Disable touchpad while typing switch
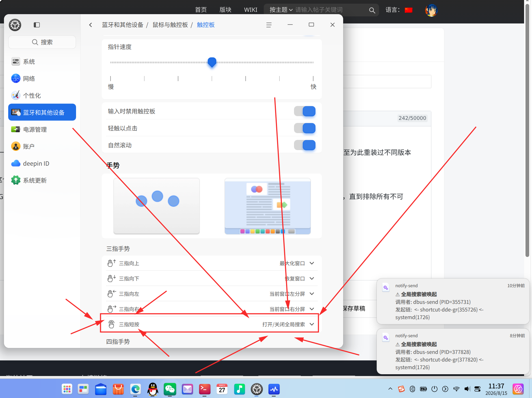The height and width of the screenshot is (398, 532). pos(305,111)
